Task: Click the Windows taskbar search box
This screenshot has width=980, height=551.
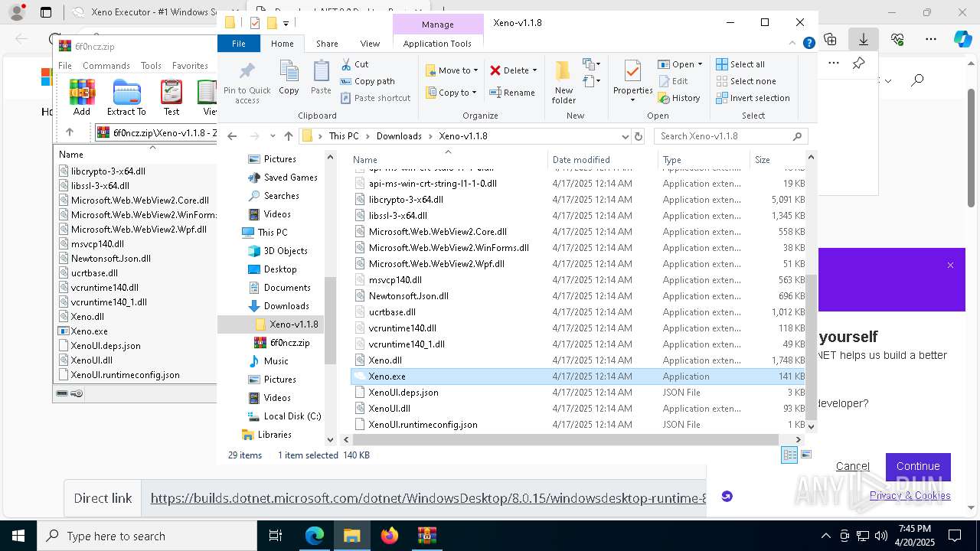Action: (147, 536)
